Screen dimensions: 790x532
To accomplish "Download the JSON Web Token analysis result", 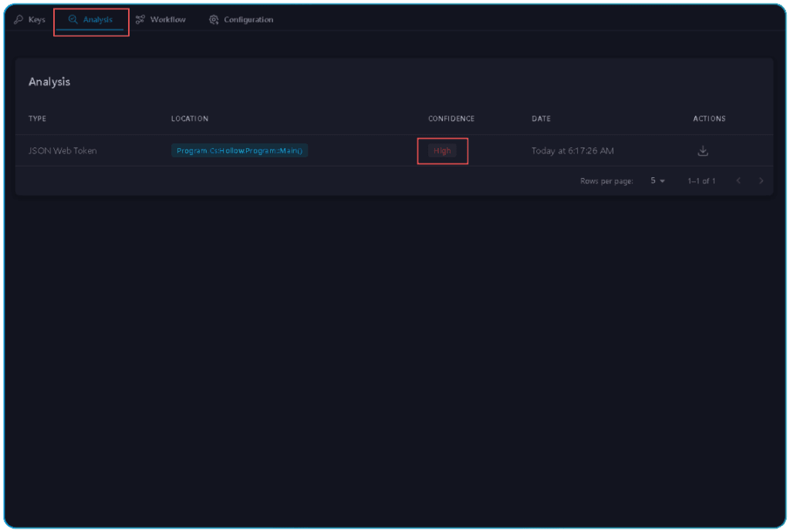I will pyautogui.click(x=703, y=151).
